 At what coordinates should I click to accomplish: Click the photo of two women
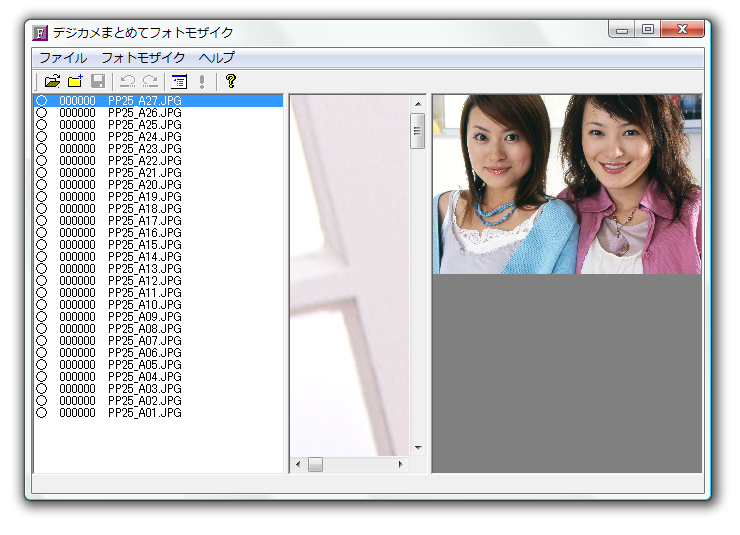[566, 184]
